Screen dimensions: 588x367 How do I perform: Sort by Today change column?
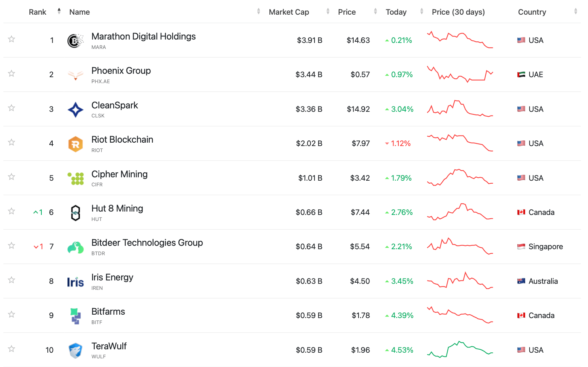coord(396,12)
